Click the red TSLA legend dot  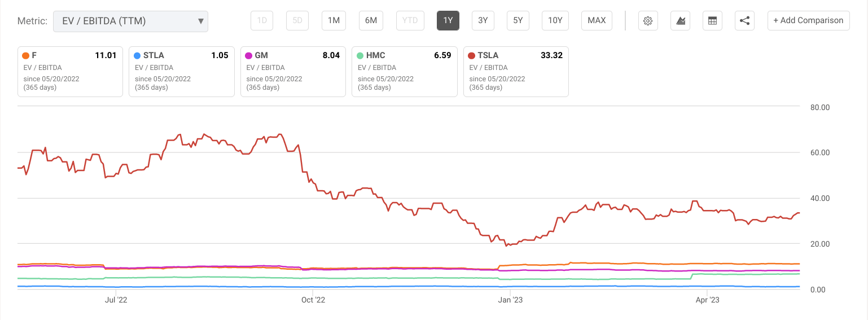(471, 55)
